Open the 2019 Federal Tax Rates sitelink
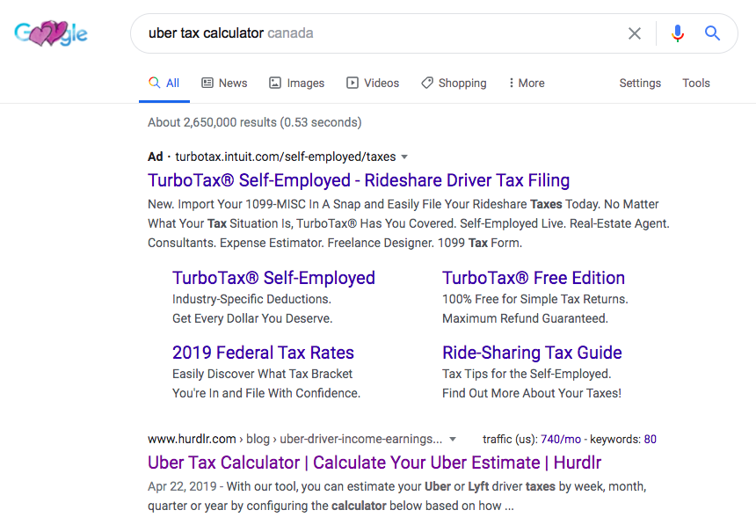 pos(263,353)
